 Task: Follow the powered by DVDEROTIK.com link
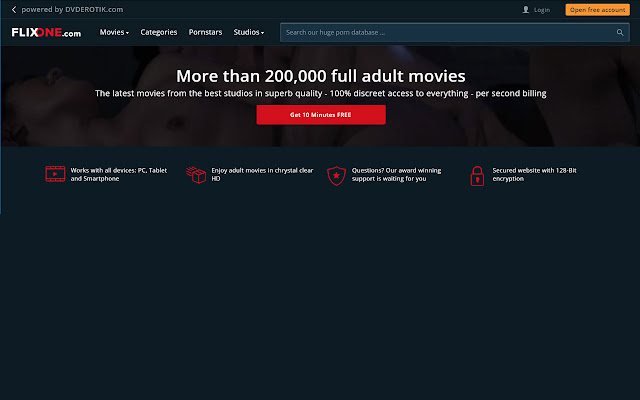point(72,9)
